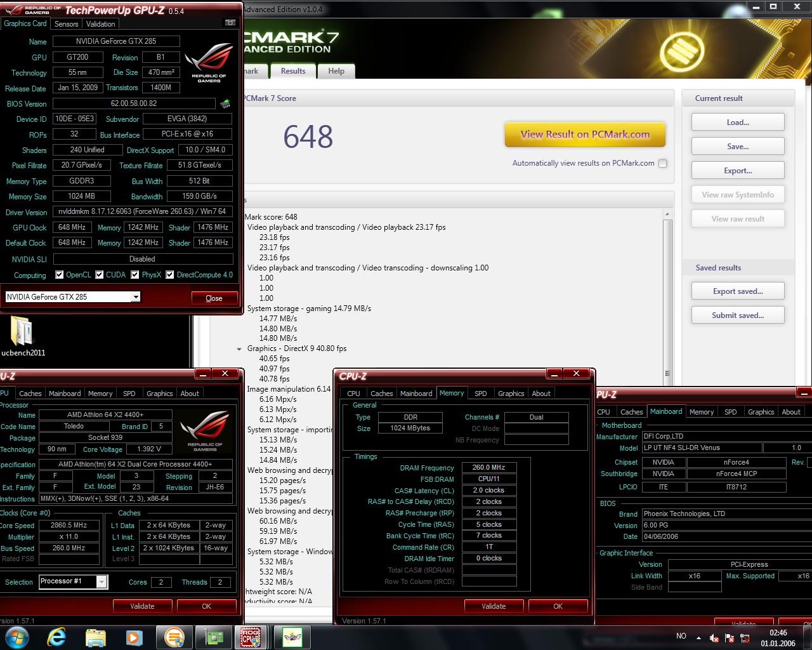Collapse the Graphics - DirectX 9 result group
The image size is (812, 650).
(239, 349)
